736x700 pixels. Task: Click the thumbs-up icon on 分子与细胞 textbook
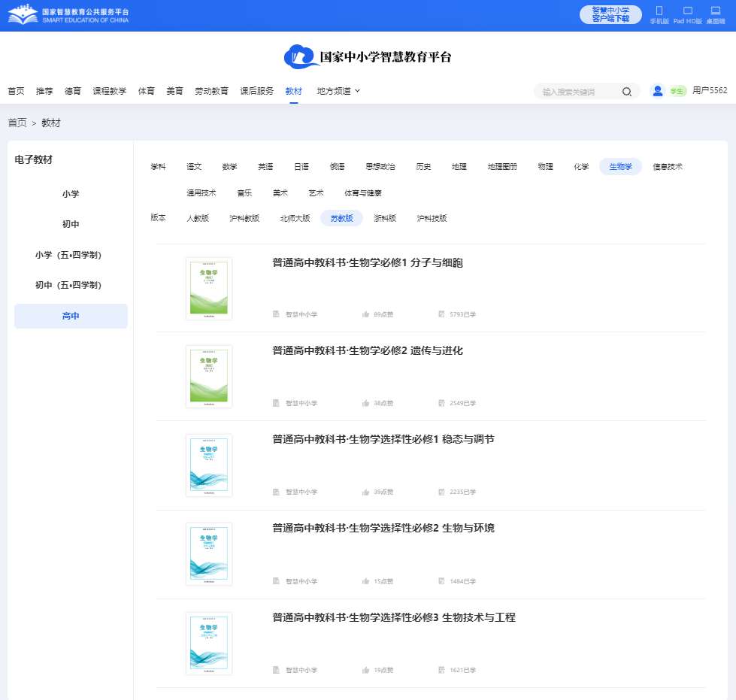tap(364, 314)
